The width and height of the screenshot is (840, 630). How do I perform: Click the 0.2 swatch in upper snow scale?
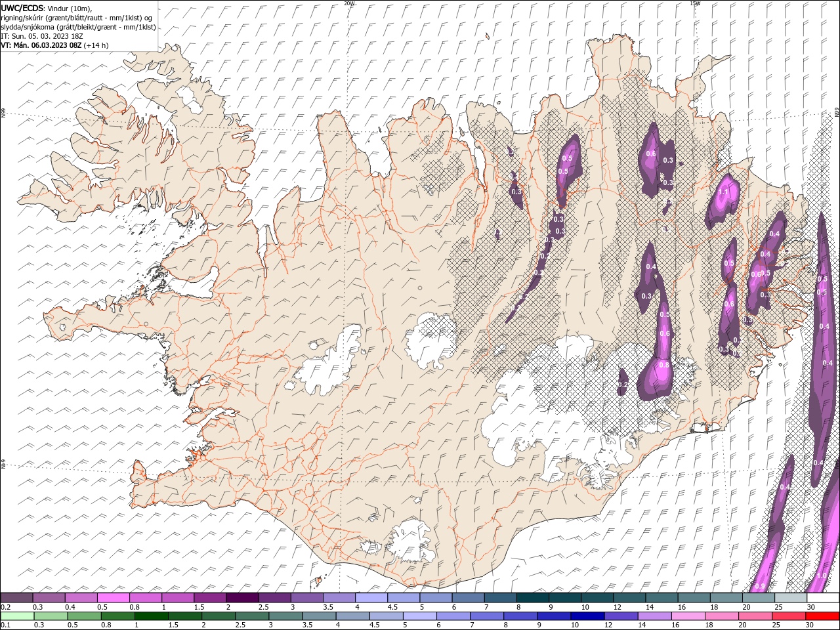[16, 598]
